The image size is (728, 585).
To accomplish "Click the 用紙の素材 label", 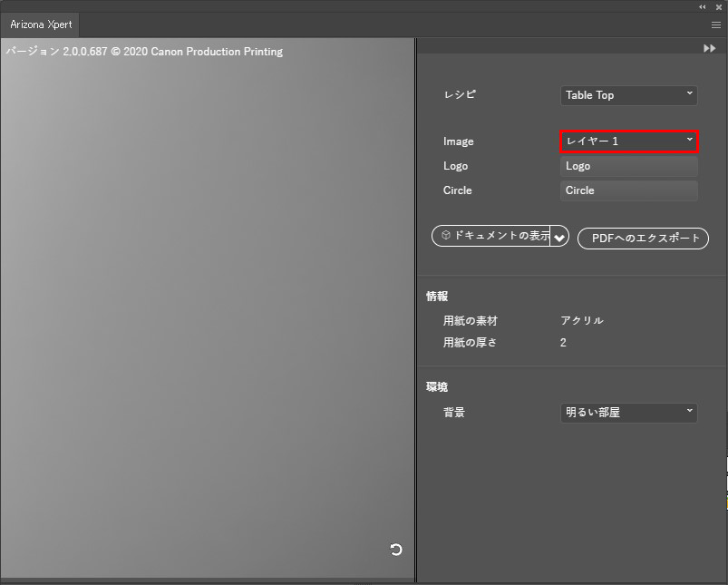I will [471, 320].
